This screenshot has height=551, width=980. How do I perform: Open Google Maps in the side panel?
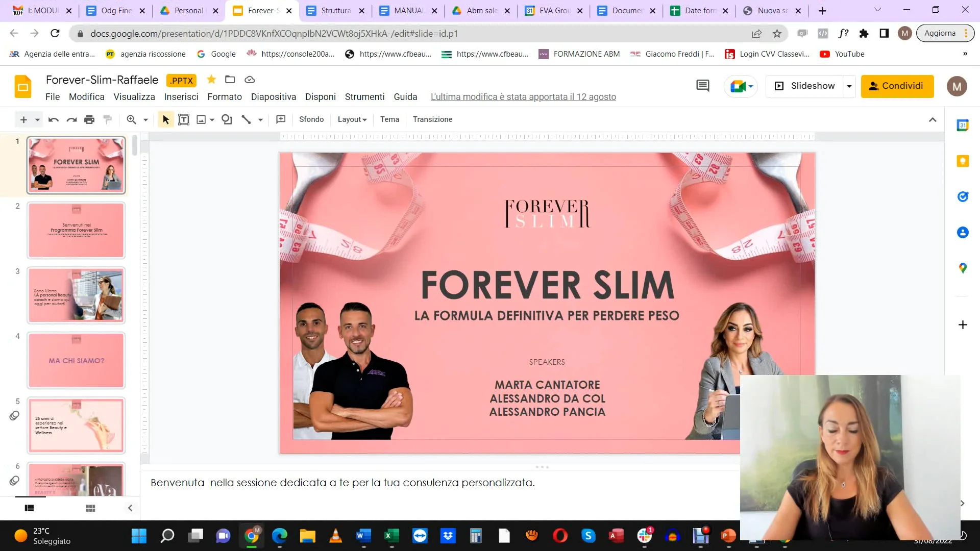pyautogui.click(x=963, y=268)
